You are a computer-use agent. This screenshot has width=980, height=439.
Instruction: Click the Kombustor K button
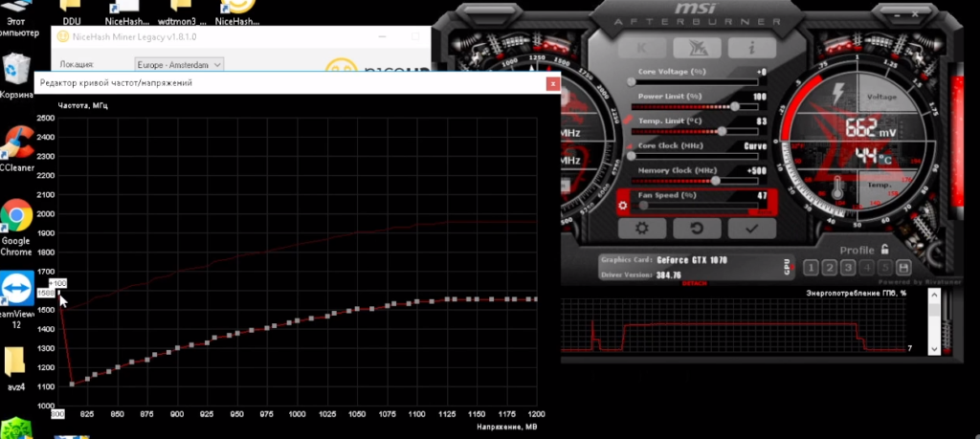[x=642, y=46]
